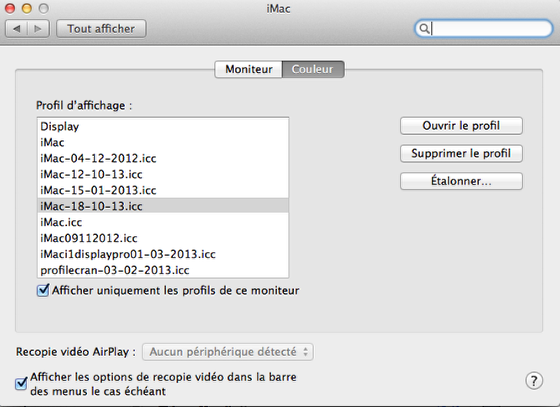The height and width of the screenshot is (407, 560).
Task: Click the Étalonner... button
Action: tap(461, 181)
